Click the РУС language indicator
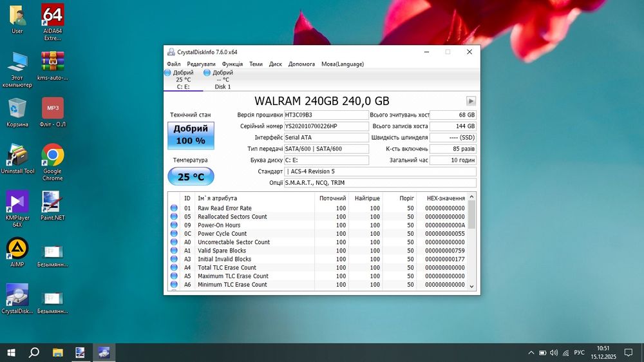 tap(579, 352)
